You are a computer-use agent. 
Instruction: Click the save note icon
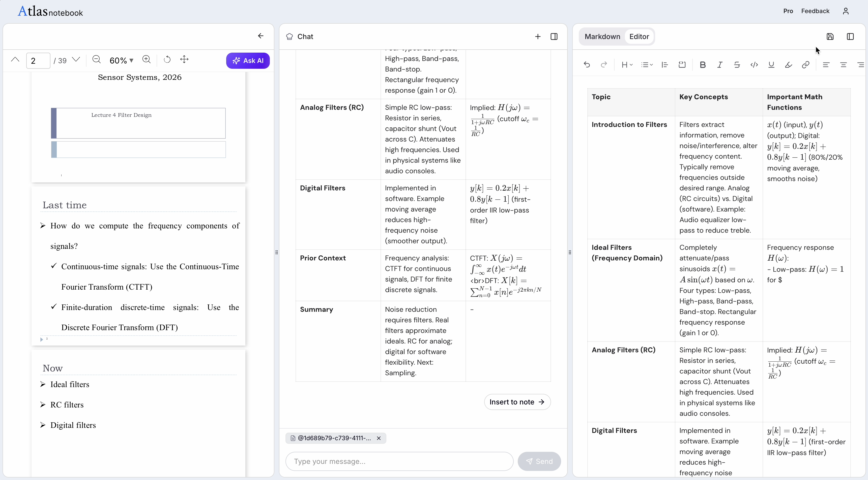click(830, 37)
